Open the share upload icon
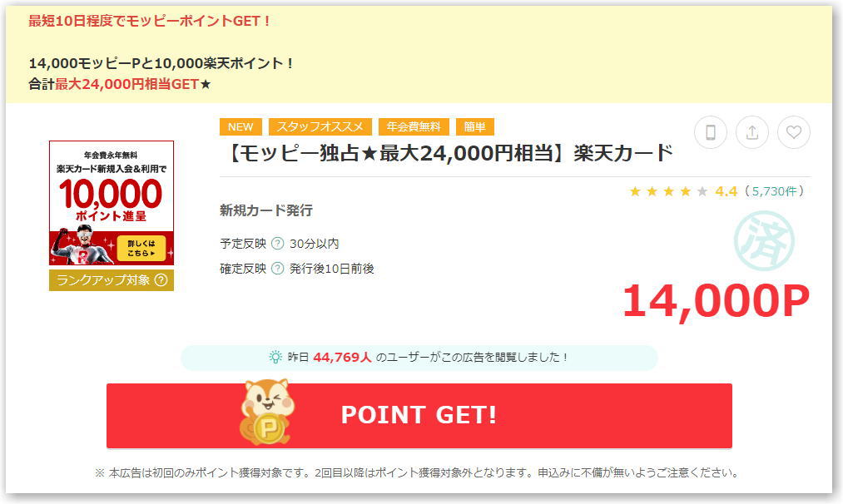 pyautogui.click(x=752, y=132)
